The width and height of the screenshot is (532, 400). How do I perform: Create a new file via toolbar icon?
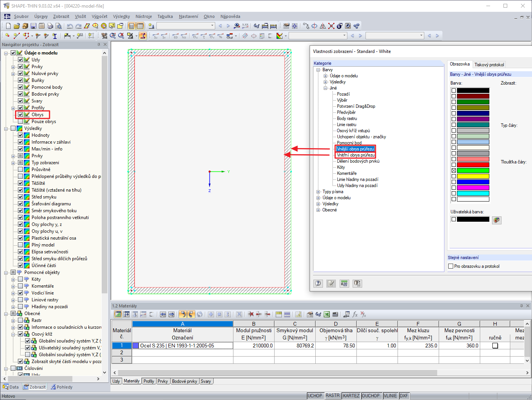coord(8,26)
